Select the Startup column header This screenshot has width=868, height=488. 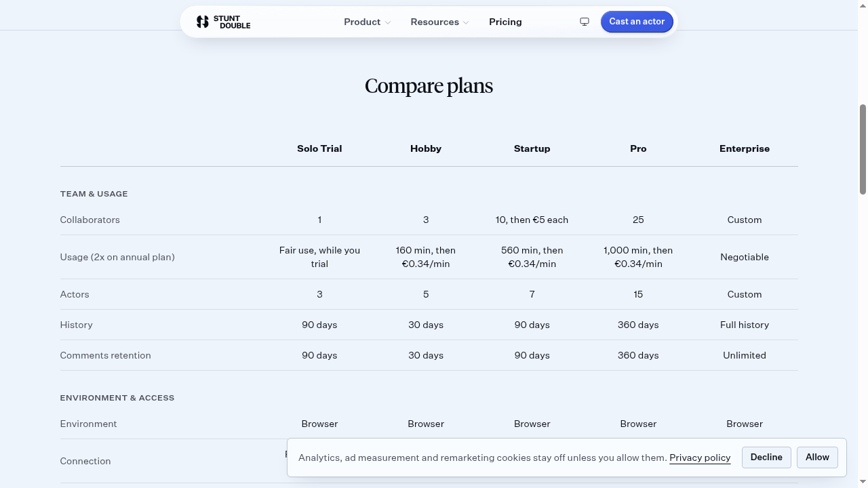[x=532, y=148]
